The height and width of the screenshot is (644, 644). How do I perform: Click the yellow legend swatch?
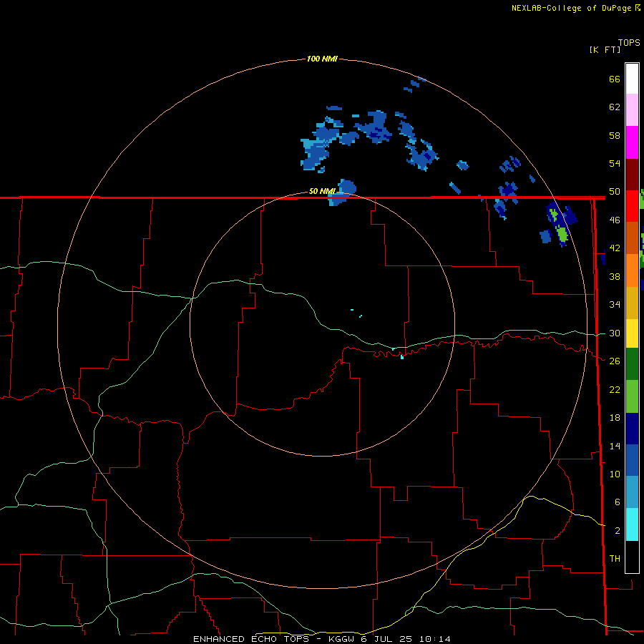[632, 333]
